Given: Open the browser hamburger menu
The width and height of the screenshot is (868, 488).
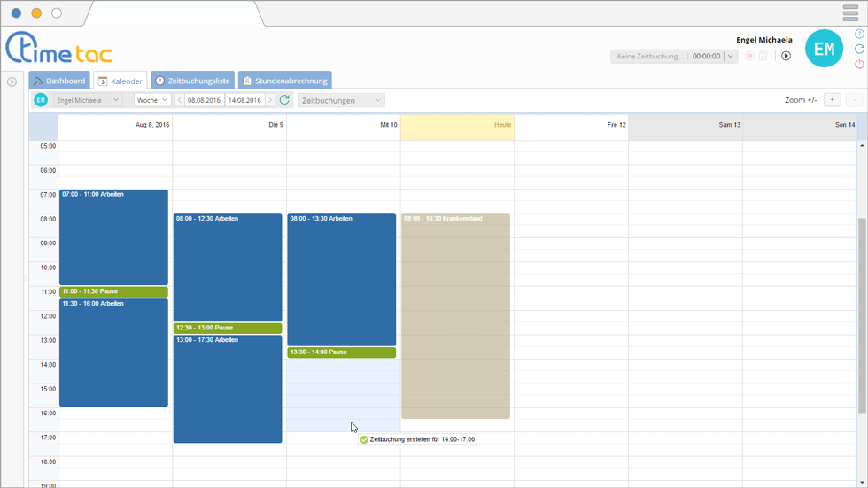Looking at the screenshot, I should pyautogui.click(x=850, y=12).
